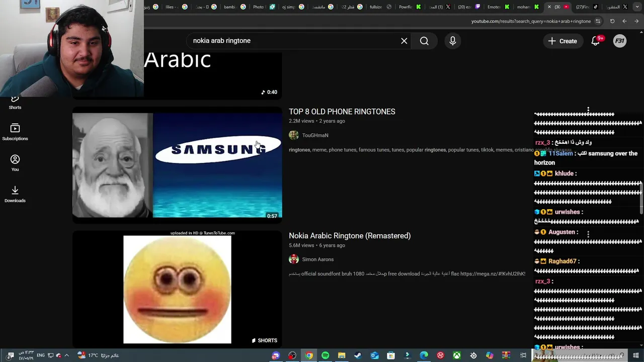This screenshot has height=362, width=644.
Task: Open File Explorer from the taskbar
Action: pyautogui.click(x=342, y=355)
